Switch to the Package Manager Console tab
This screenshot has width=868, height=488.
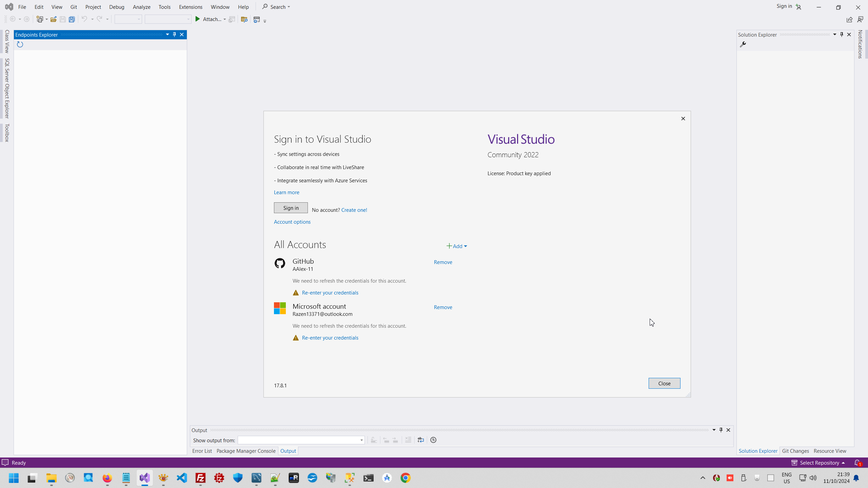(246, 451)
